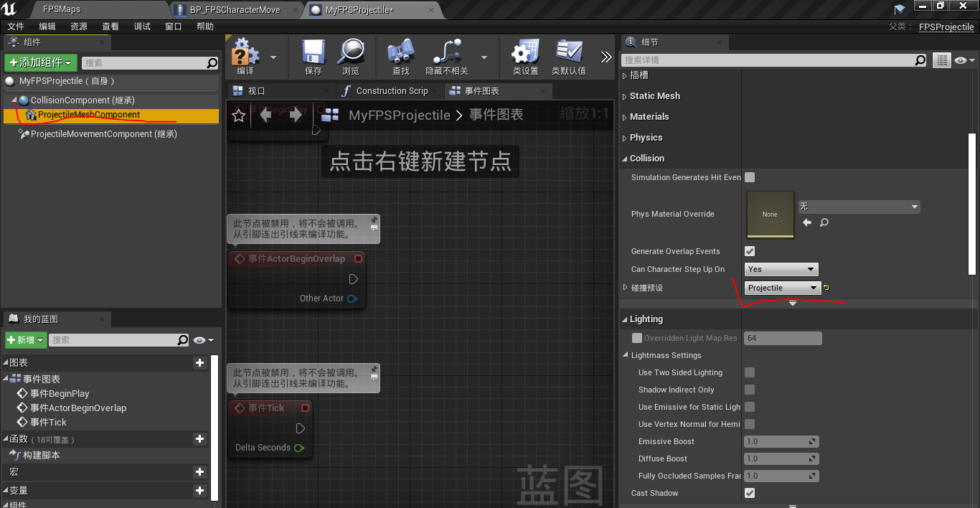Select CollisionComponent in component tree
The width and height of the screenshot is (980, 508).
pos(83,100)
